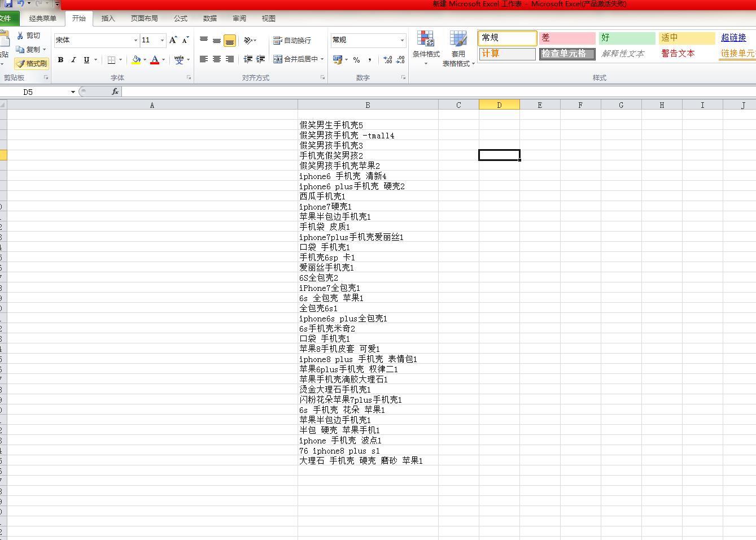Click the Undo arrow icon
Viewport: 756px width, 540px height.
(20, 3)
